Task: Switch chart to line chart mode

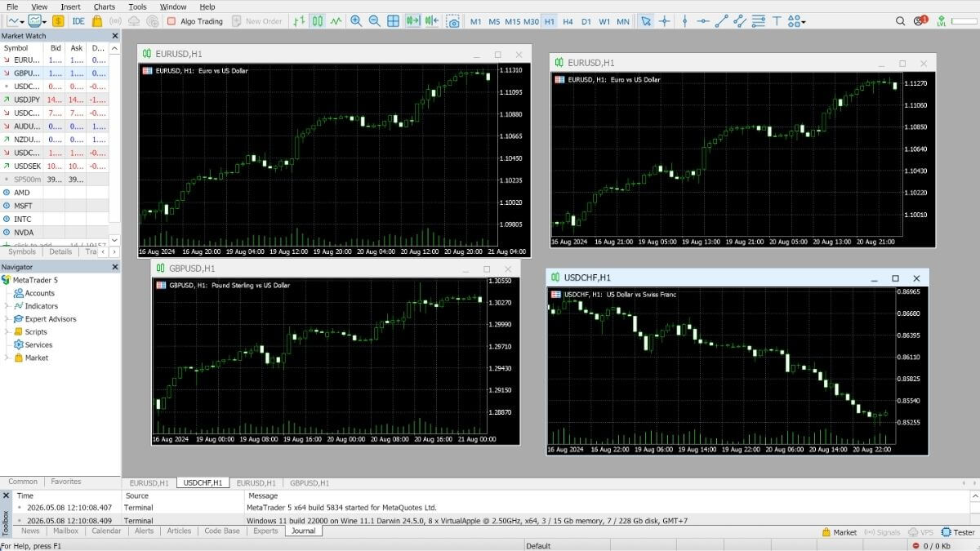Action: tap(335, 21)
